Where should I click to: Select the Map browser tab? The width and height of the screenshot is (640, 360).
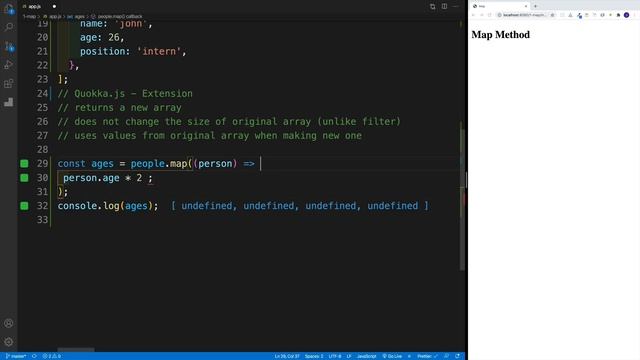(x=500, y=6)
